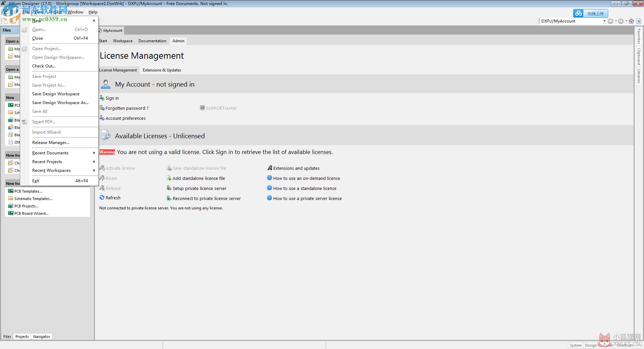Click help icon for standalone license
Viewport: 644px width, 349px height.
[x=269, y=188]
